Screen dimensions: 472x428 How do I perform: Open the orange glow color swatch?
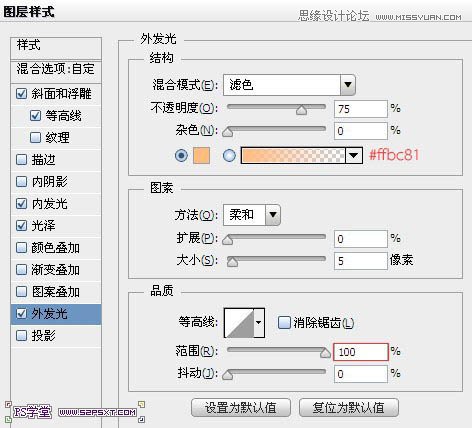coord(202,156)
